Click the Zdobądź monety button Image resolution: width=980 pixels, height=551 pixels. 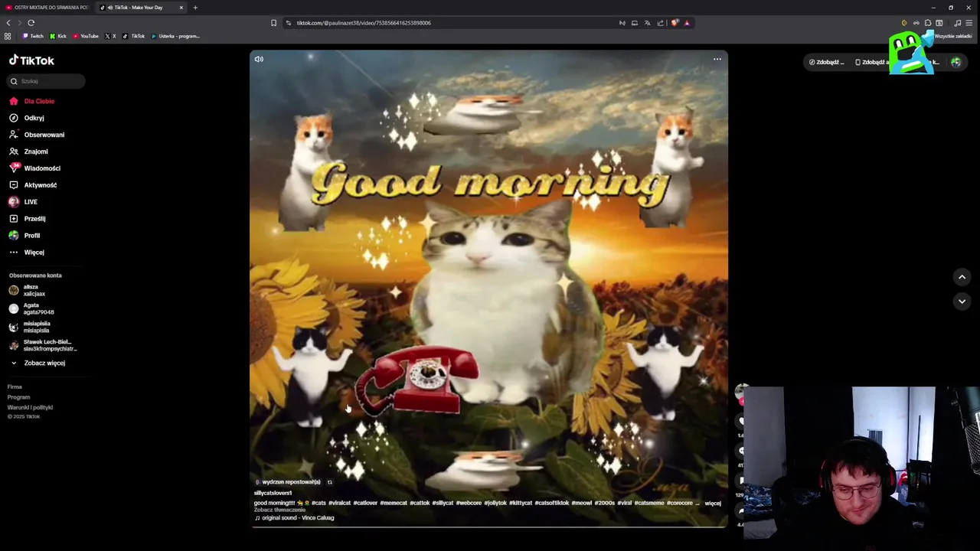(828, 62)
